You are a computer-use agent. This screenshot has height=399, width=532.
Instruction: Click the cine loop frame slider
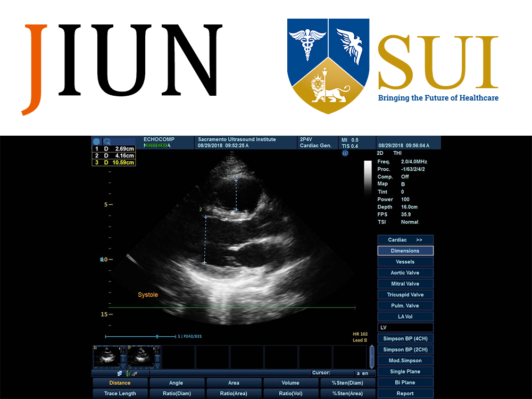tap(140, 337)
